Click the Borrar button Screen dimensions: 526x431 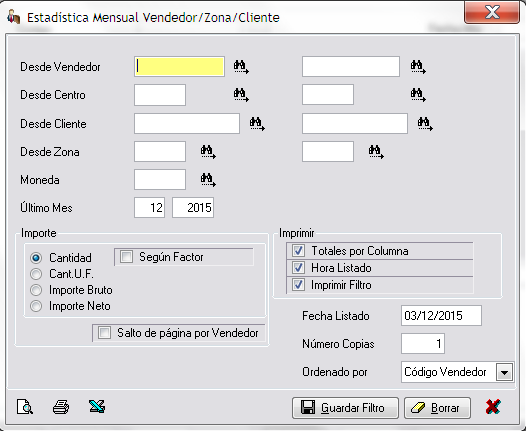coord(437,408)
